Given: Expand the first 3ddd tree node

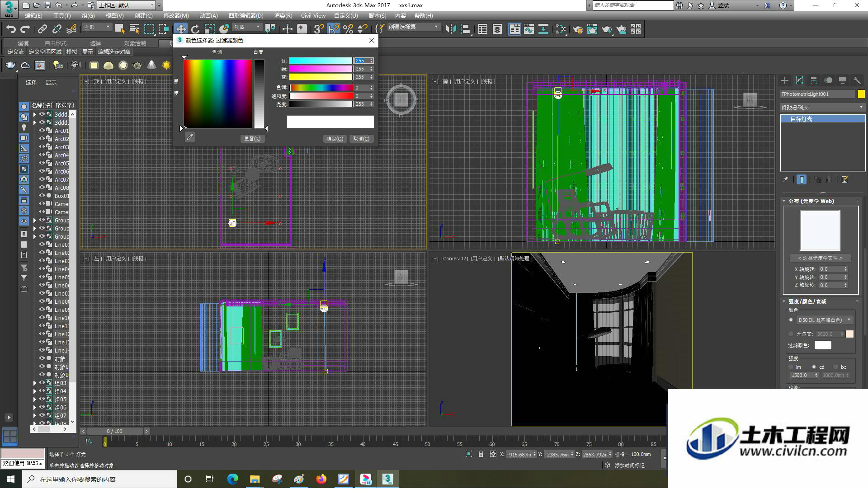Looking at the screenshot, I should pos(35,115).
